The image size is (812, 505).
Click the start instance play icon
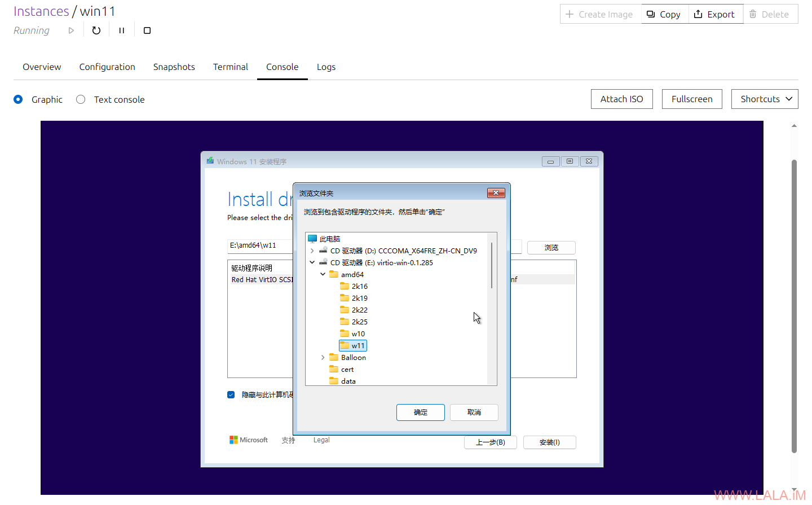[x=71, y=30]
